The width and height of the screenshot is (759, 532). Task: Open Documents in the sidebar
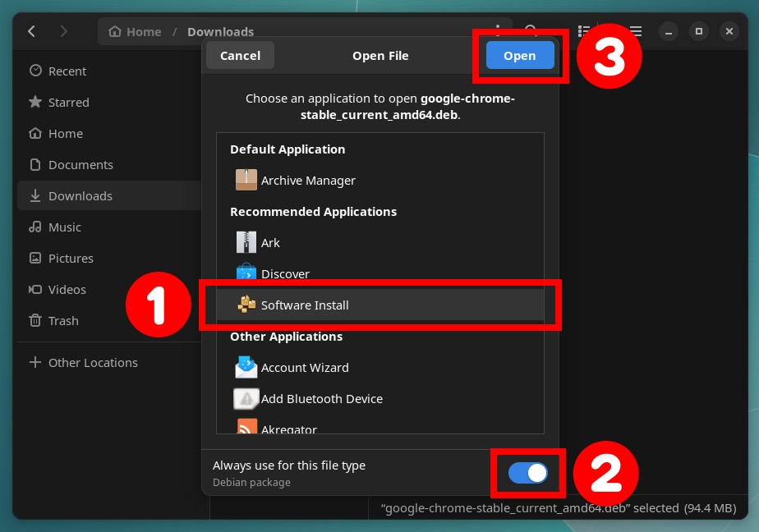pos(109,165)
